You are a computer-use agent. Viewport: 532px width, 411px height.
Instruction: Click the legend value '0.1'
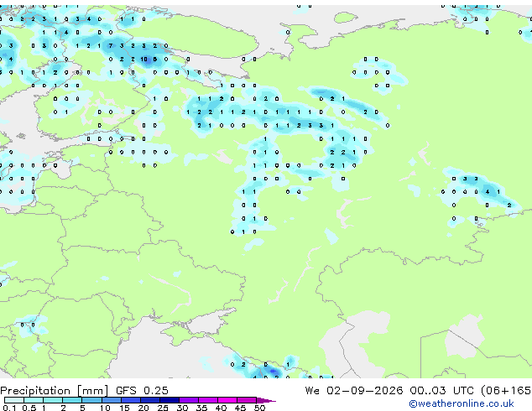[9, 408]
